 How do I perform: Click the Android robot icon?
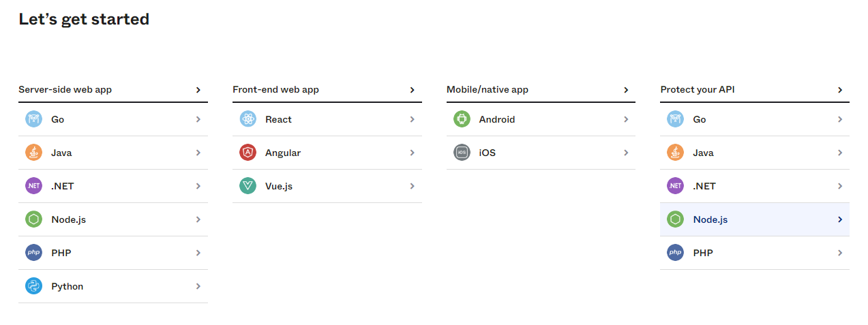tap(462, 119)
